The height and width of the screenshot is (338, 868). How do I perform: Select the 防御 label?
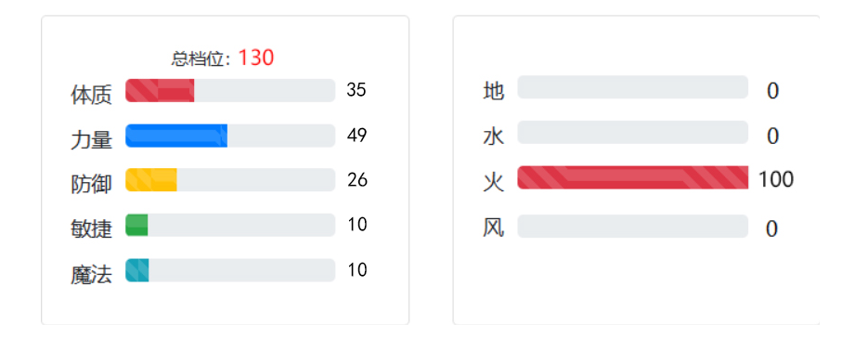pos(91,184)
